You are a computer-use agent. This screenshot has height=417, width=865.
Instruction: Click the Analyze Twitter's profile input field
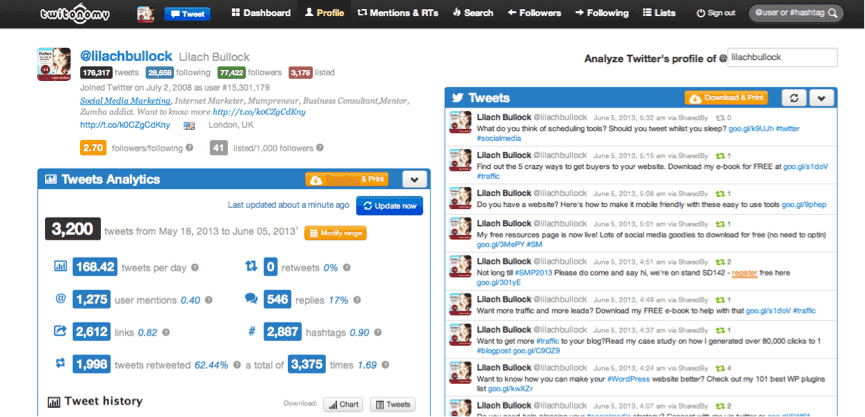pos(782,57)
